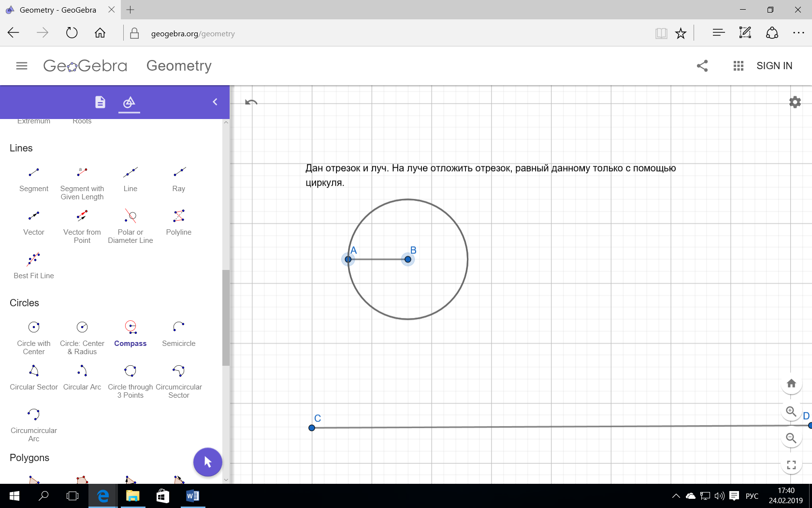Select the Vector tool
Image resolution: width=812 pixels, height=508 pixels.
click(x=34, y=223)
